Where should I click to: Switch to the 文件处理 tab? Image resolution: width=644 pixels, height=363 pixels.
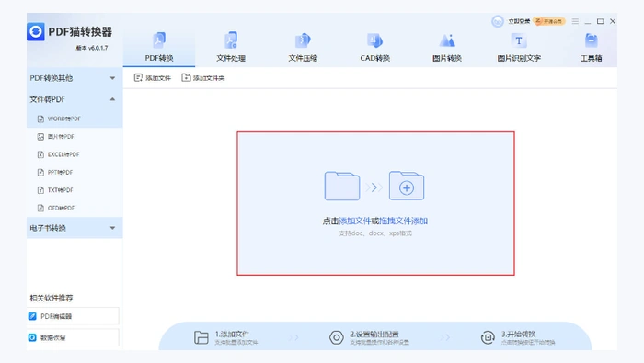(x=231, y=47)
